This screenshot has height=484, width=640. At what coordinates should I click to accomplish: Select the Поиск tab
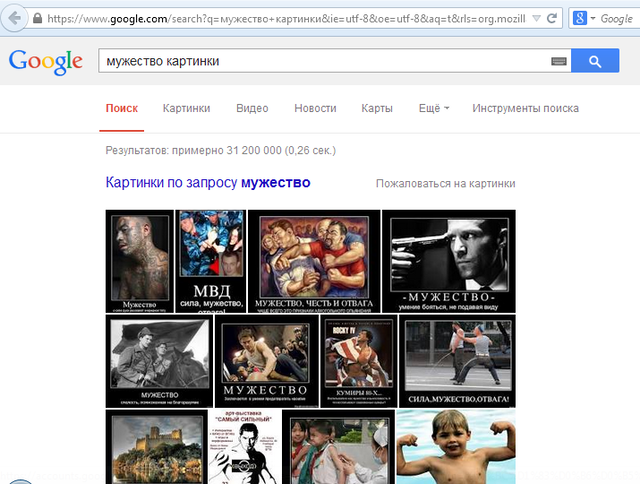[122, 108]
